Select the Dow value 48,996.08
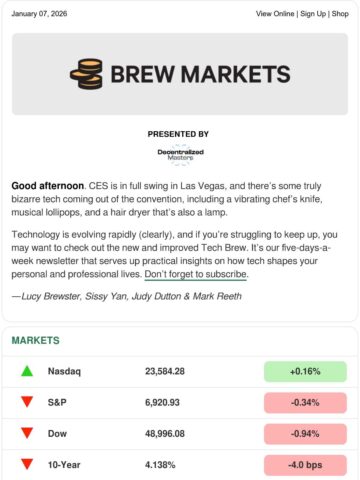360x480 pixels. tap(165, 434)
